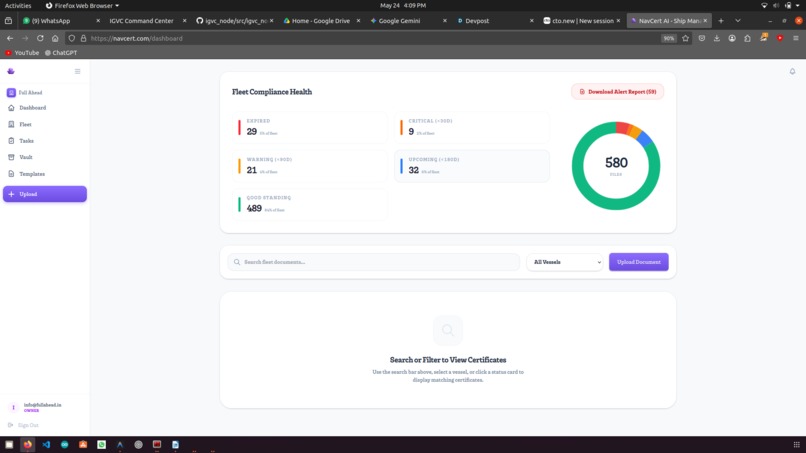The height and width of the screenshot is (453, 806).
Task: Click Sign Out in sidebar
Action: point(24,425)
